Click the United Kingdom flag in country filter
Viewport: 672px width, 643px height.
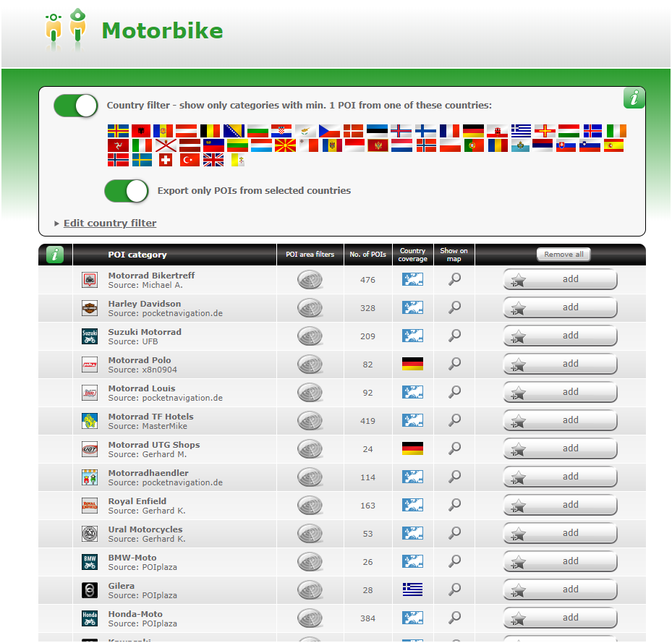click(213, 160)
